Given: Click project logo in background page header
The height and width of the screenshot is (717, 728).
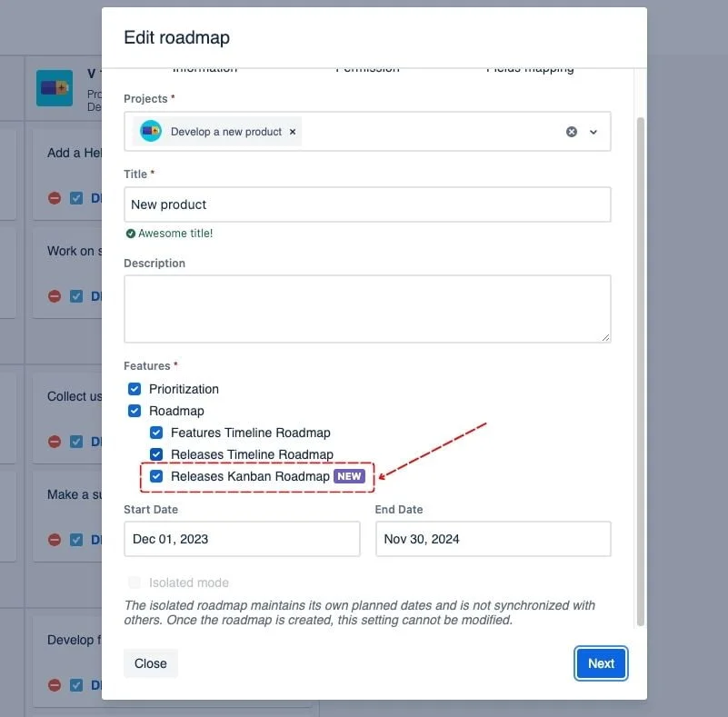Looking at the screenshot, I should click(x=55, y=88).
